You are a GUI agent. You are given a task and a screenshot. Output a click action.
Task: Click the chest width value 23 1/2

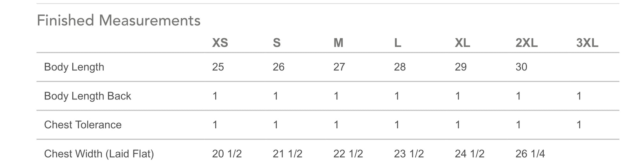tap(409, 154)
